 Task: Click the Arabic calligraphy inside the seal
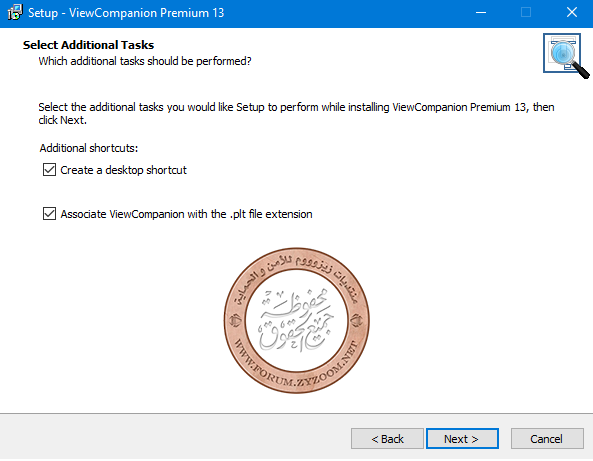click(x=296, y=320)
